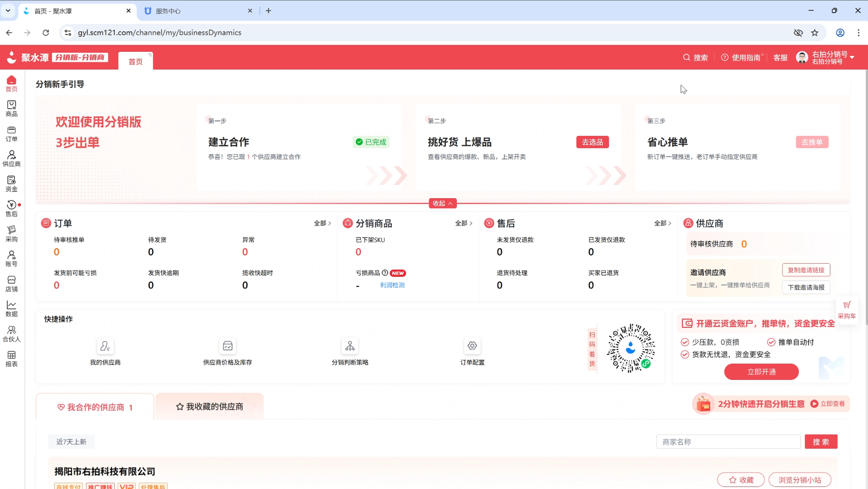Switch to 我收藏的供应商 tab
Image resolution: width=868 pixels, height=489 pixels.
tap(210, 406)
